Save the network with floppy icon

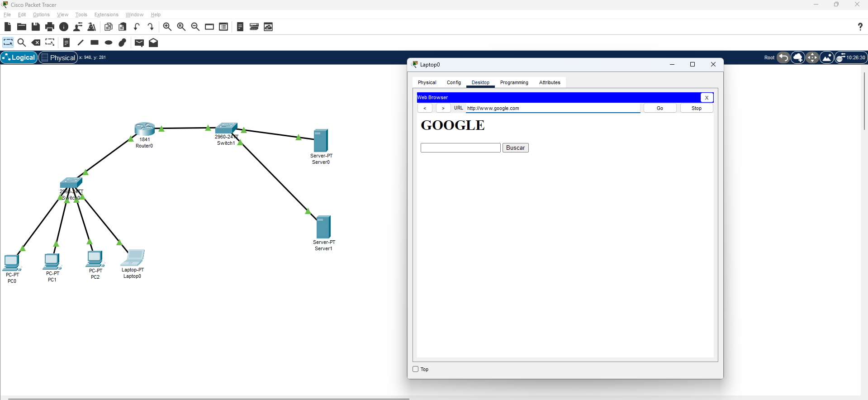[35, 27]
